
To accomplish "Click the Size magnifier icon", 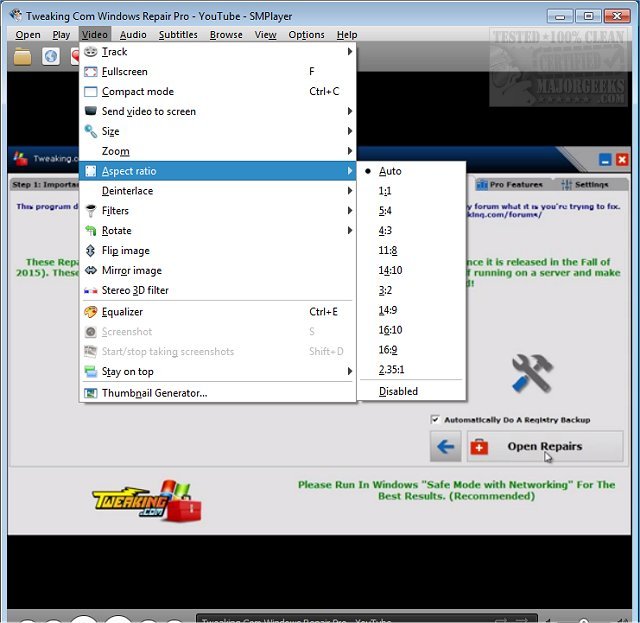I will point(91,131).
